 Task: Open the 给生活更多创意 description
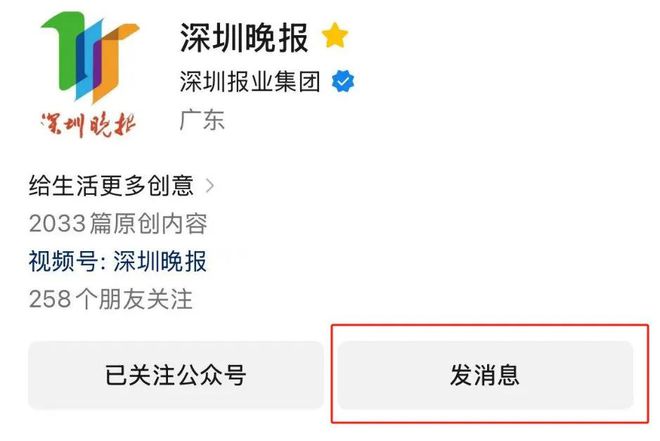(x=111, y=186)
